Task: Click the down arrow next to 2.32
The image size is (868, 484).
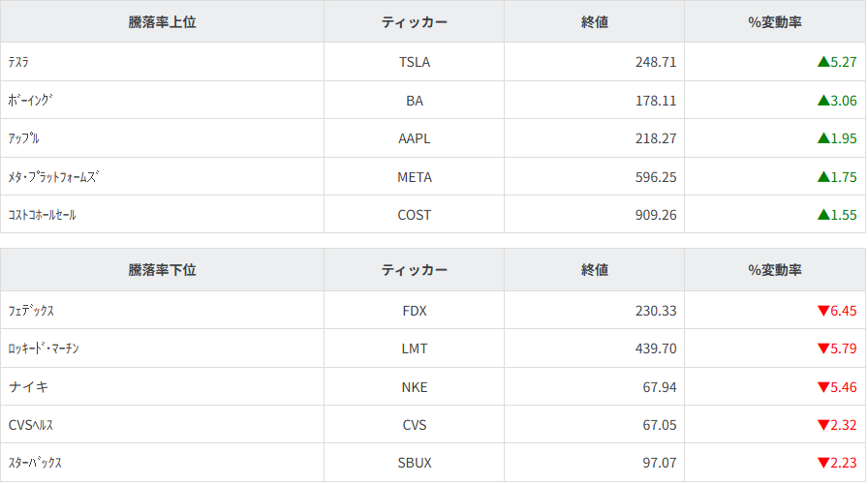Action: [x=823, y=425]
